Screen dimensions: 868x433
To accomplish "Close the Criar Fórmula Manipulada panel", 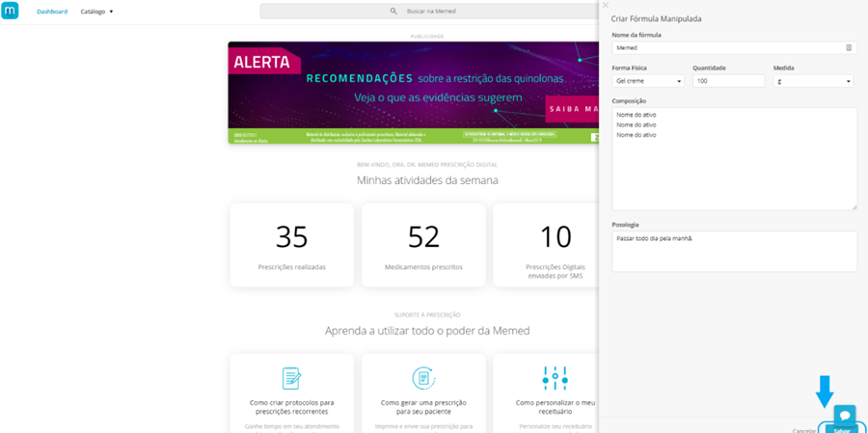I will point(605,5).
